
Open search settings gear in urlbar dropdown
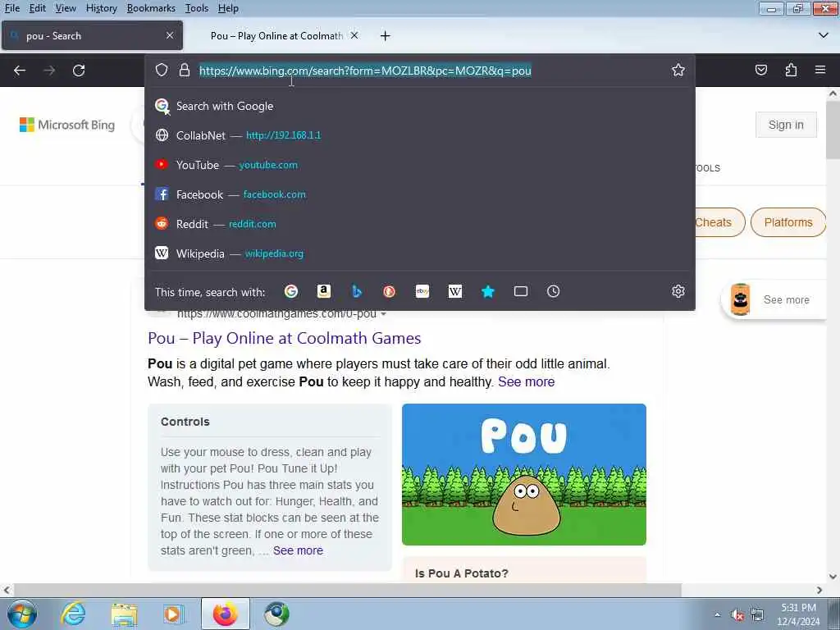[x=678, y=291]
